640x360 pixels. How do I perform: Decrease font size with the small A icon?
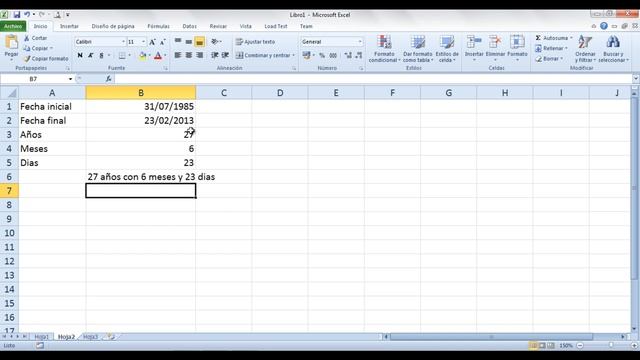coord(162,42)
